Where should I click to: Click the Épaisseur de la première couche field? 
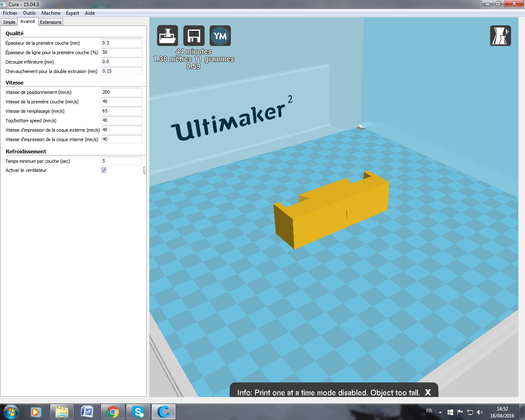pyautogui.click(x=122, y=43)
